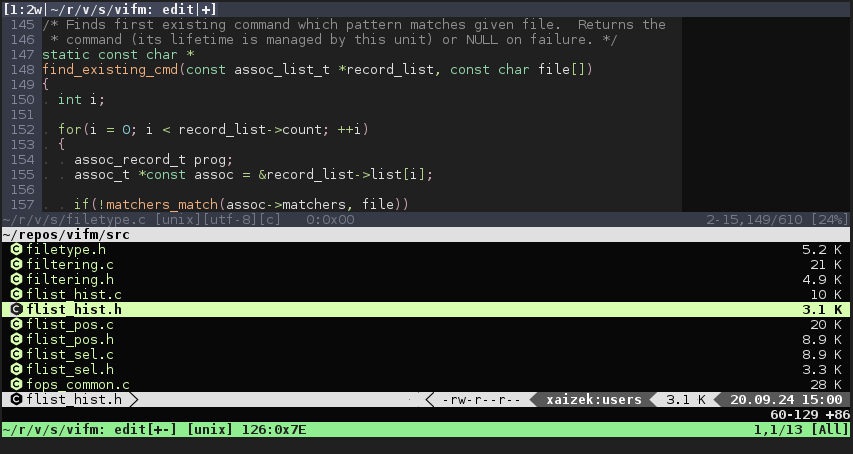Click the C icon beside filetype.h
Image resolution: width=853 pixels, height=454 pixels.
click(16, 250)
